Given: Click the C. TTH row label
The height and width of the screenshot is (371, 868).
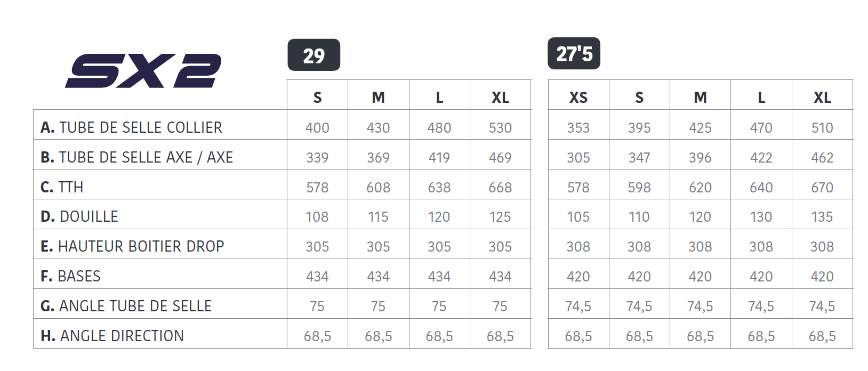Looking at the screenshot, I should 62,187.
